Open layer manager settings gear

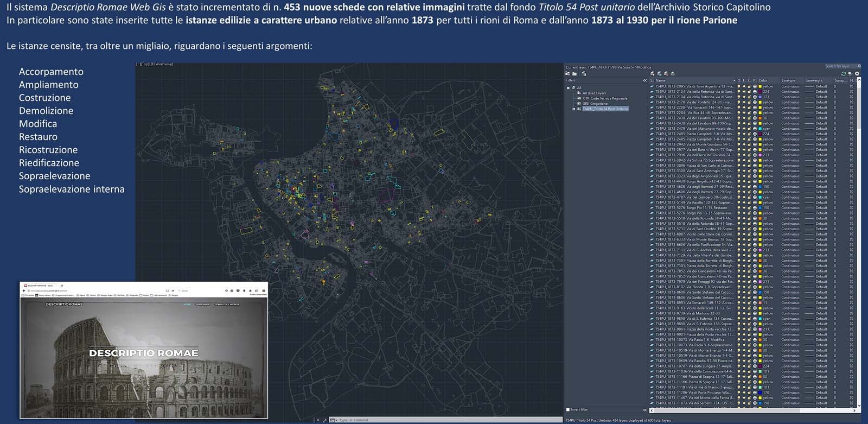(x=857, y=73)
